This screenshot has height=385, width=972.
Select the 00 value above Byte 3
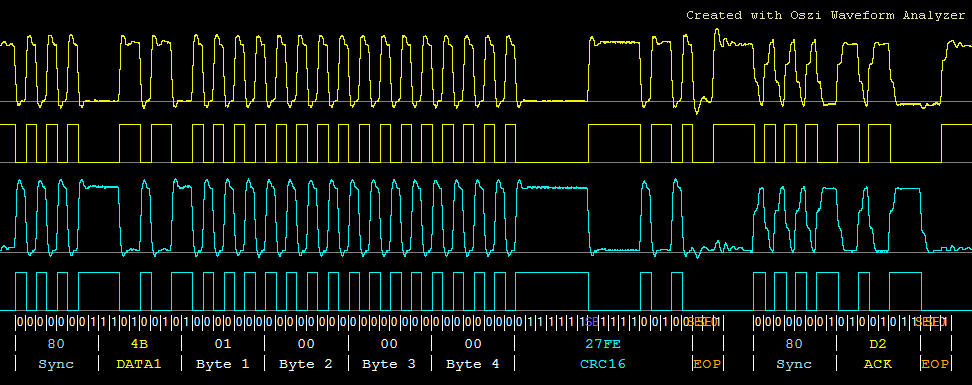point(389,343)
